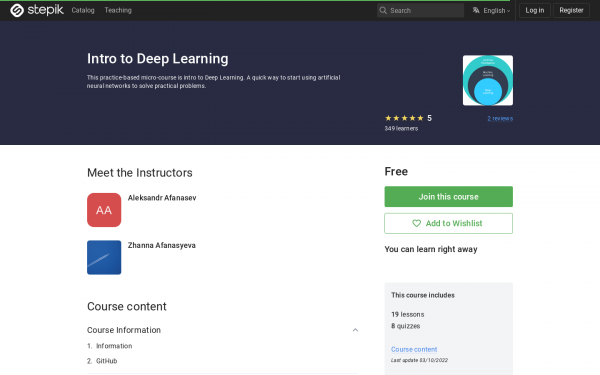This screenshot has height=375, width=600.
Task: Open the Teaching menu item
Action: tap(118, 10)
